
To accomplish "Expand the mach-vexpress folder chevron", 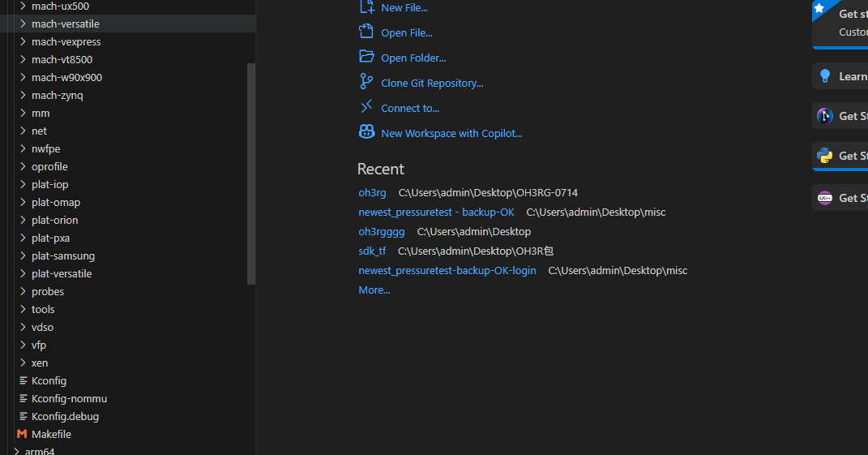I will pos(23,41).
